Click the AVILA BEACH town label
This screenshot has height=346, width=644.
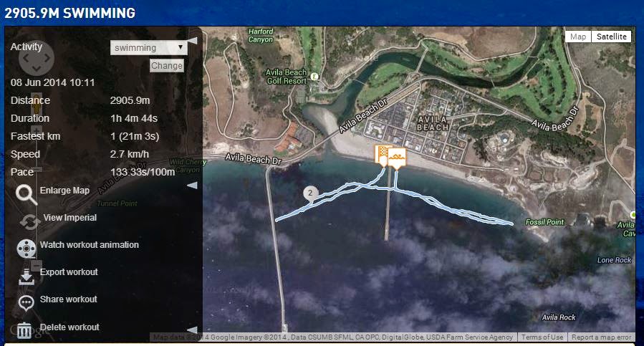point(433,123)
